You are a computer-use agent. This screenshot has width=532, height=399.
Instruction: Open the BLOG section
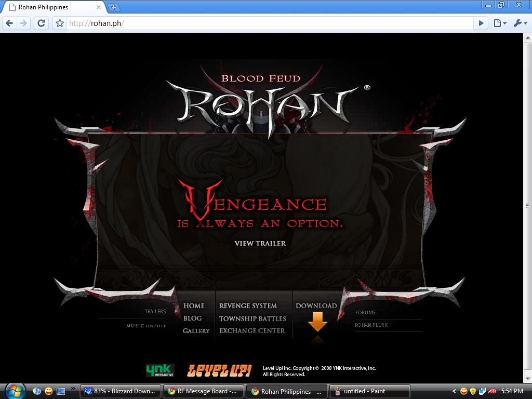[192, 318]
